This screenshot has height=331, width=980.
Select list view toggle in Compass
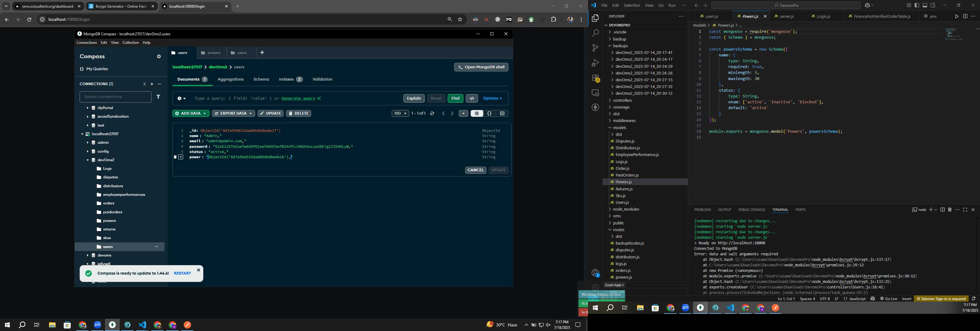pyautogui.click(x=477, y=113)
